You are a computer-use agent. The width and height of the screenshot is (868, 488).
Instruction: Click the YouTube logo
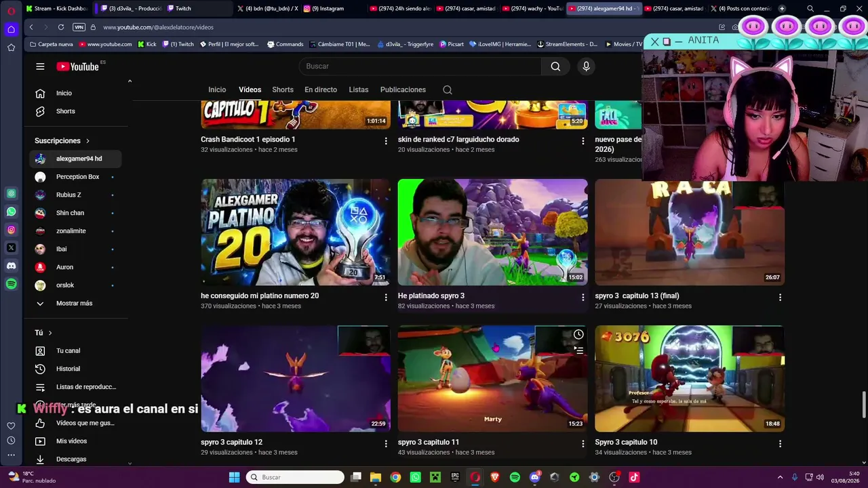point(78,66)
